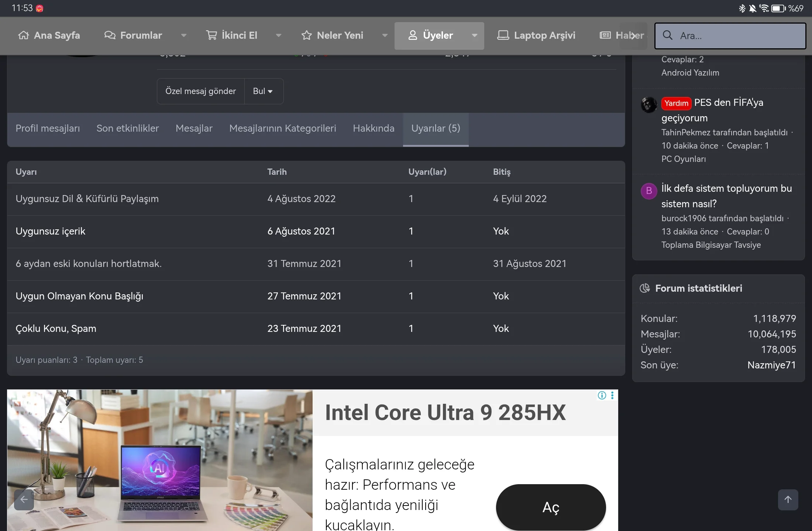Expand the Üyeler dropdown arrow

tap(474, 35)
